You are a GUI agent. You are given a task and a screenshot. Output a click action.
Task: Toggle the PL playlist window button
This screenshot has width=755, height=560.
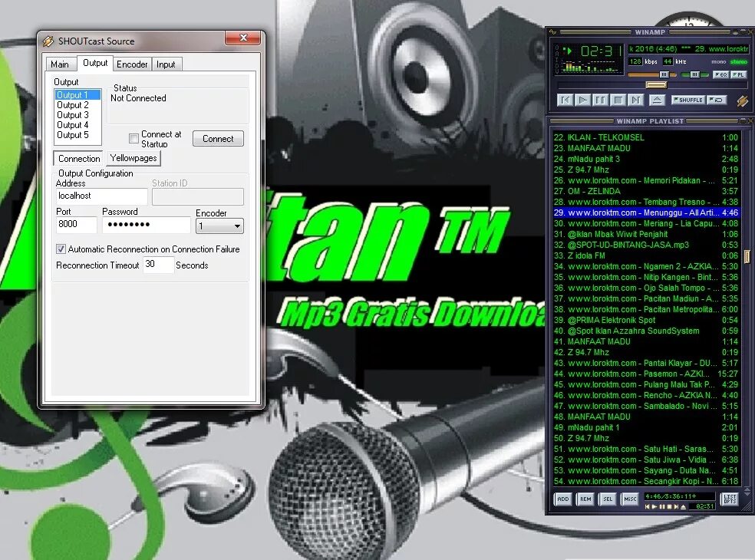pos(739,74)
